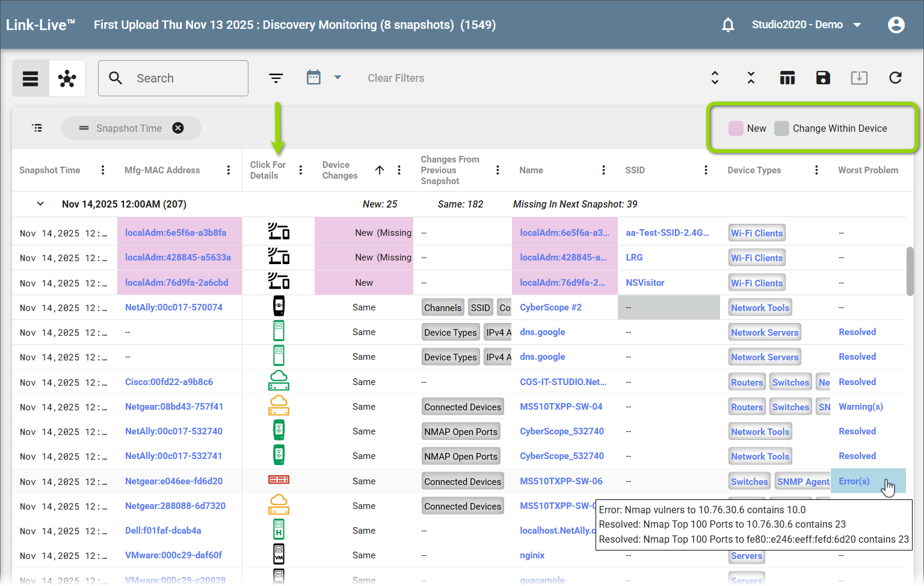Open the user account profile icon
924x586 pixels.
click(x=896, y=25)
